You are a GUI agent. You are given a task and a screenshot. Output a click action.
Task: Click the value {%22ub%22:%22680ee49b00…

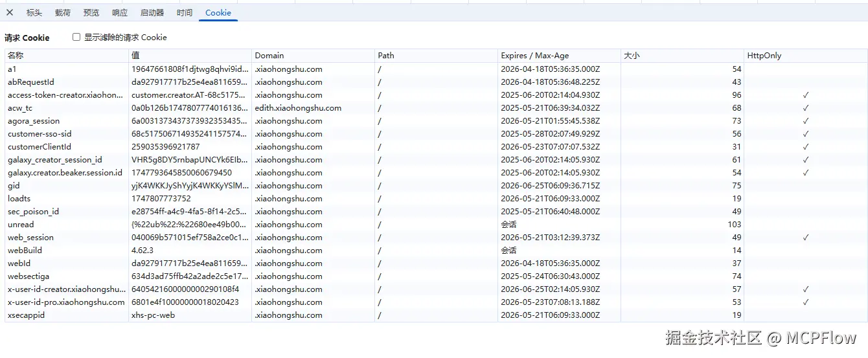coord(190,225)
